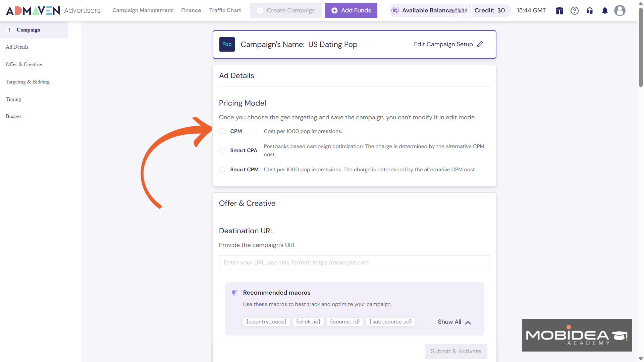
Task: Click the scrollbar down arrow
Action: click(x=641, y=359)
